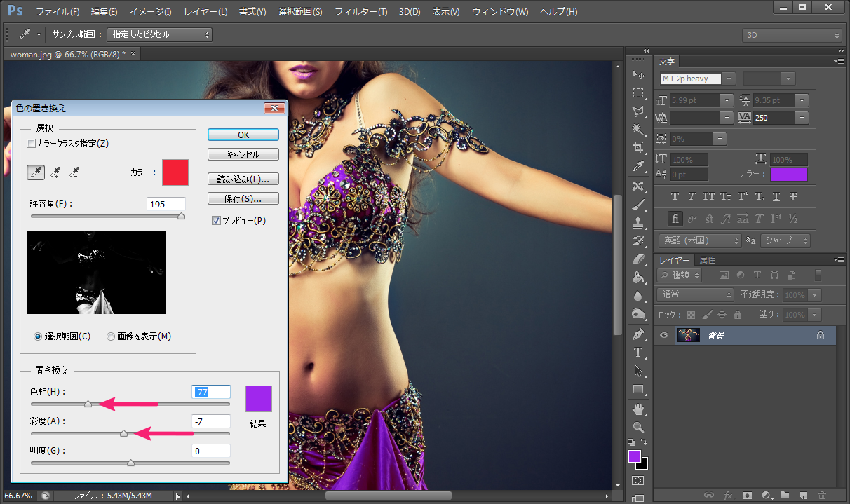Select the 画像を表示 radio button

pos(111,336)
